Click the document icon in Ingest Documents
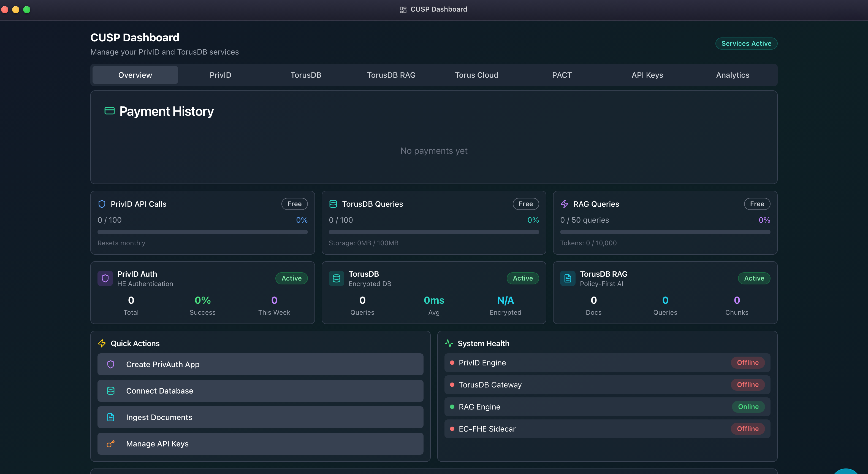The image size is (868, 474). coord(110,417)
